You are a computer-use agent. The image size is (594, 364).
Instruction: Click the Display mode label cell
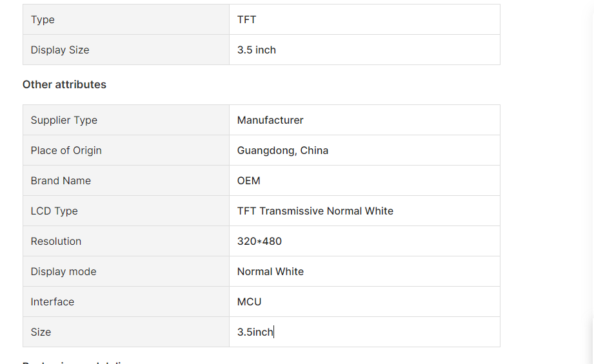63,272
